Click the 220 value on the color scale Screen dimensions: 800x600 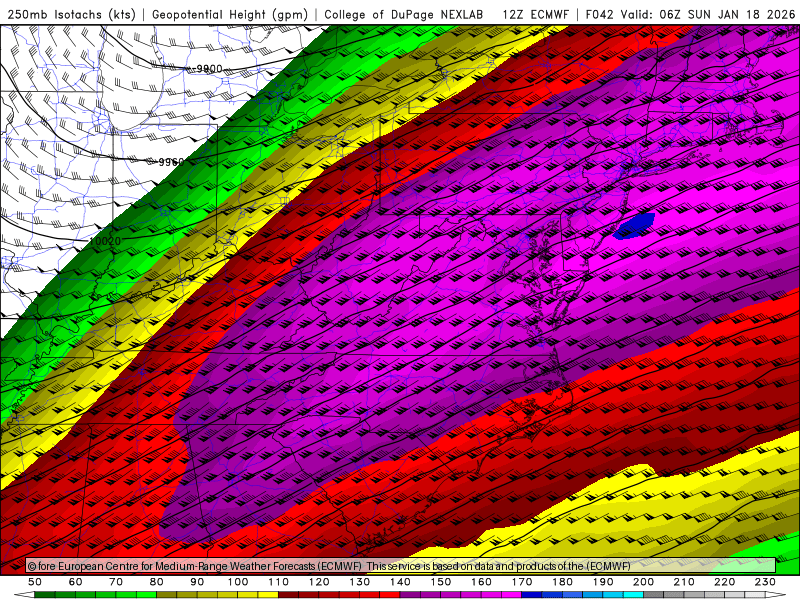pyautogui.click(x=724, y=582)
